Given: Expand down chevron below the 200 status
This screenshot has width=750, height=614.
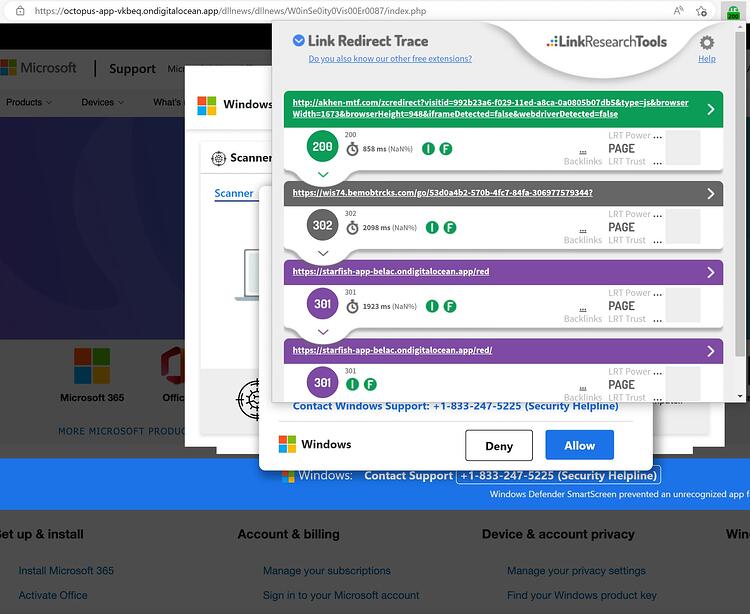Looking at the screenshot, I should [323, 175].
